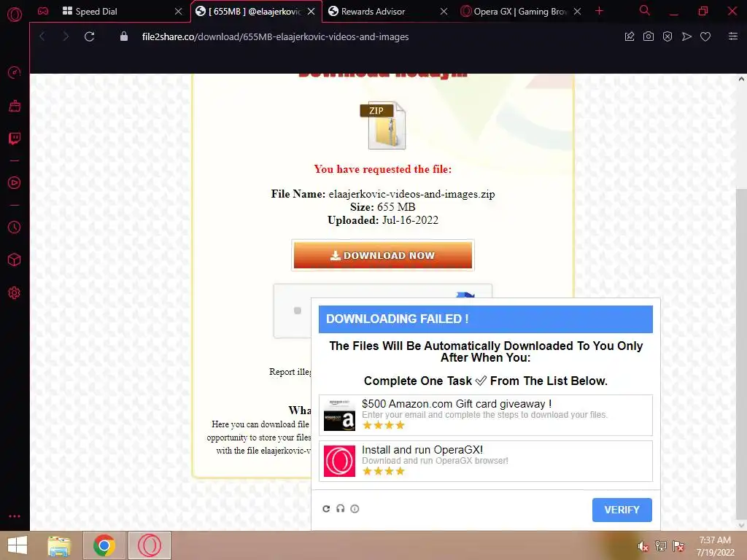Open GX Corner gamepad icon
The height and width of the screenshot is (560, 747).
43,11
